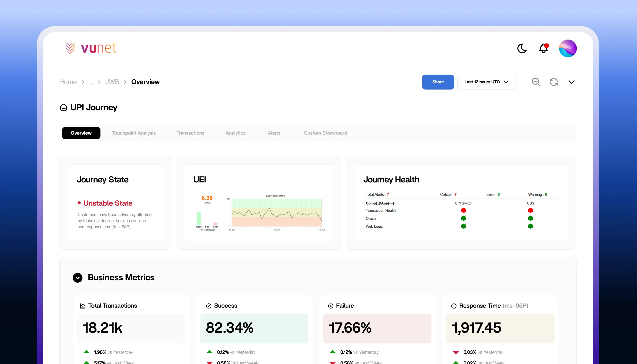Click the green Good Txn Distribution bar
Screen dimensions: 637x364
[199, 218]
